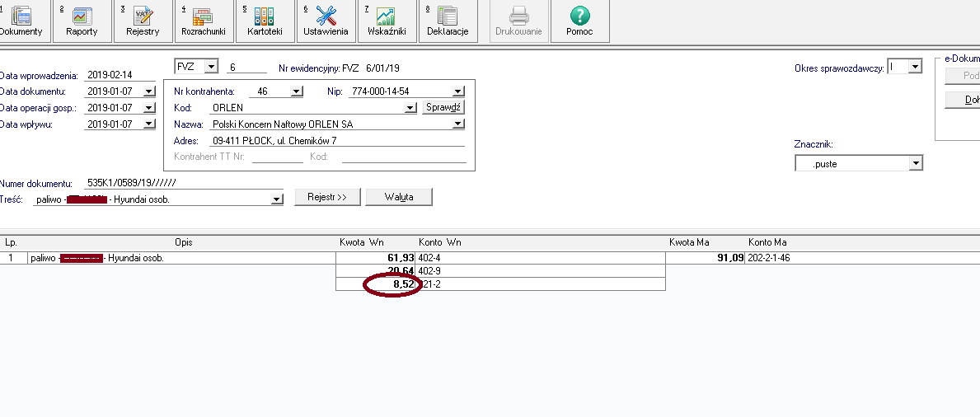Image resolution: width=980 pixels, height=417 pixels.
Task: Open the Znacznik .puste dropdown
Action: tap(915, 164)
